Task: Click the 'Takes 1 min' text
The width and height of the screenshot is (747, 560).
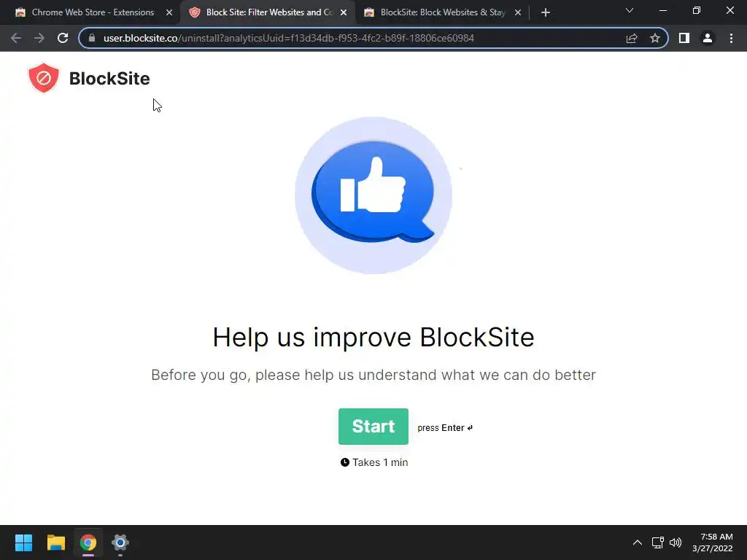Action: tap(380, 462)
